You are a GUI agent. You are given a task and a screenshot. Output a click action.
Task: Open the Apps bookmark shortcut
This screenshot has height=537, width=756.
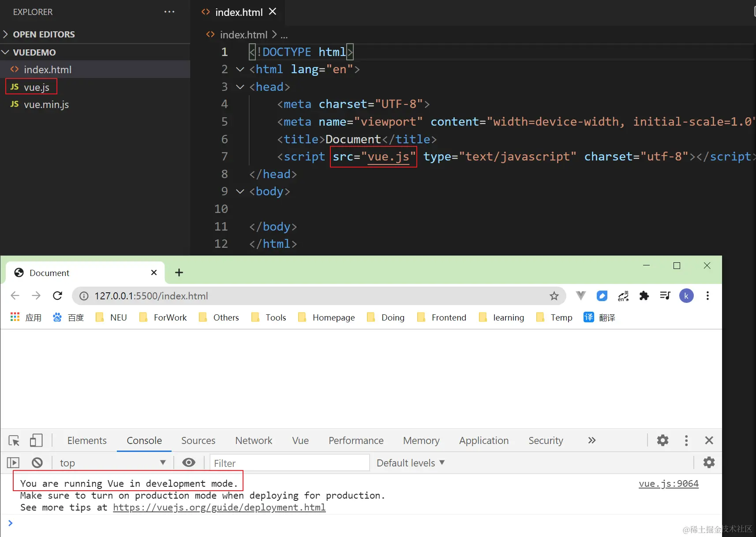point(26,317)
